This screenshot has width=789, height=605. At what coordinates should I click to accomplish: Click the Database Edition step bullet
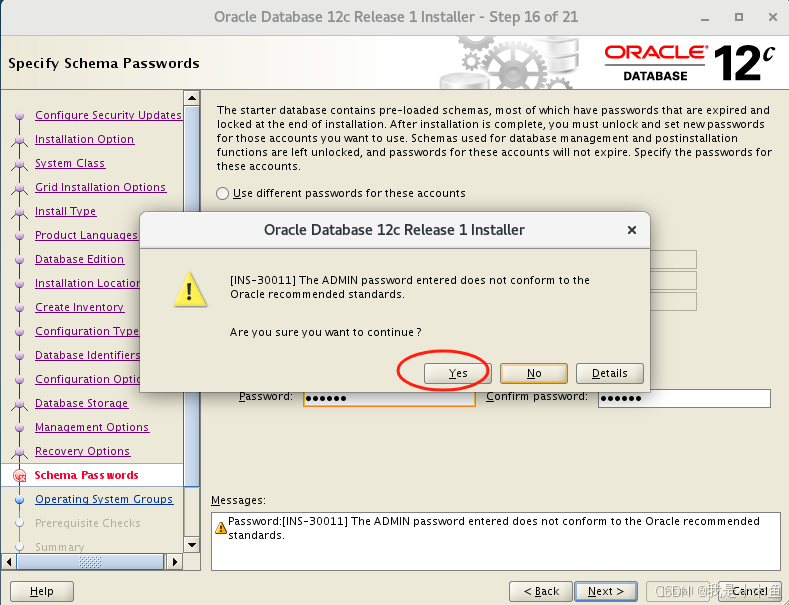coord(20,259)
